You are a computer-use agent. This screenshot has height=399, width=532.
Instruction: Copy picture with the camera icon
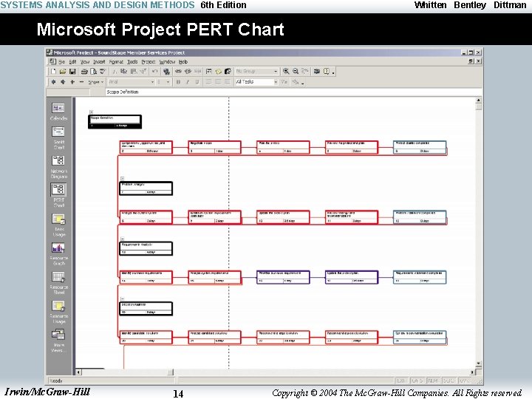(316, 71)
